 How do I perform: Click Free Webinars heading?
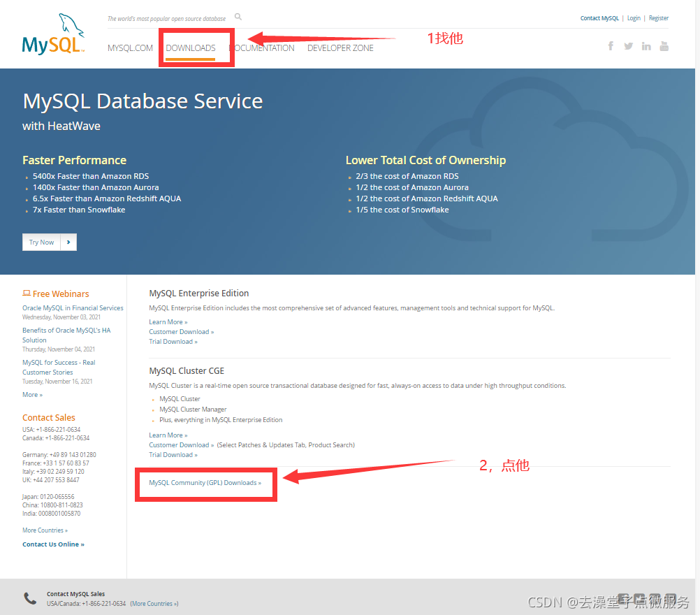pyautogui.click(x=61, y=294)
